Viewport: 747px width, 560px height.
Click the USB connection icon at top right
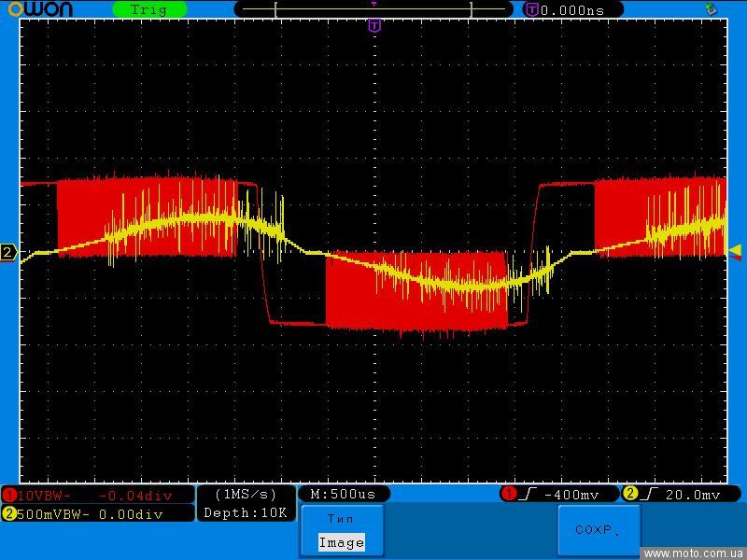pos(712,8)
